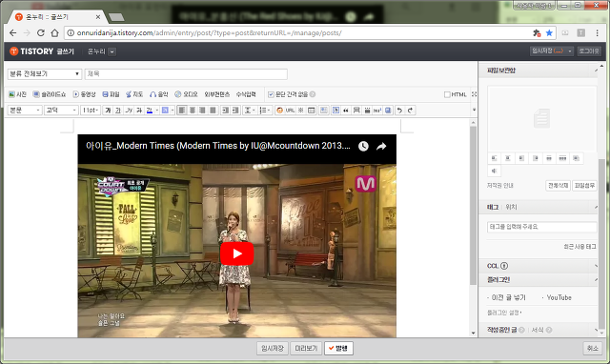610x364 pixels.
Task: Click the 제목 title input field
Action: pos(186,74)
